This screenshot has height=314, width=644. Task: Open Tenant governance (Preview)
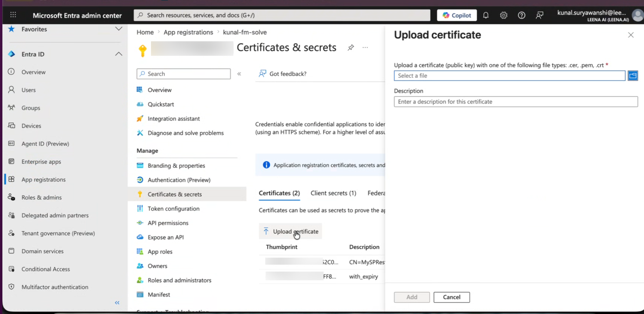pyautogui.click(x=58, y=233)
